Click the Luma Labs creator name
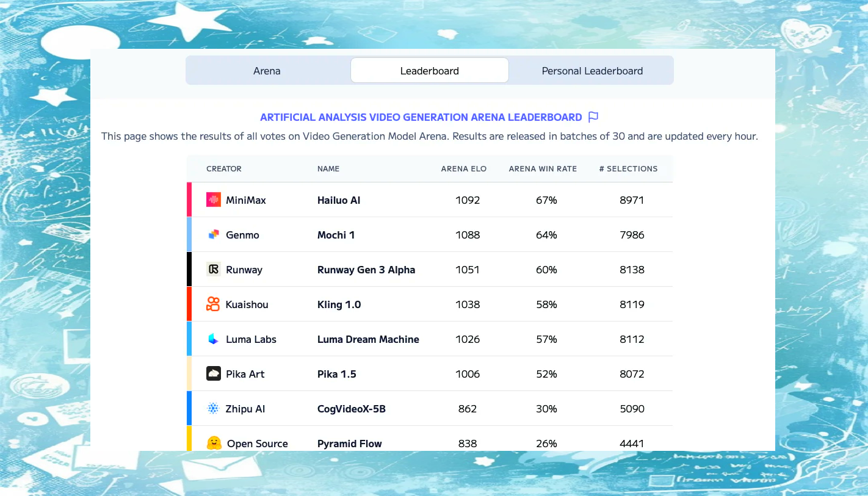868x496 pixels. click(x=251, y=339)
